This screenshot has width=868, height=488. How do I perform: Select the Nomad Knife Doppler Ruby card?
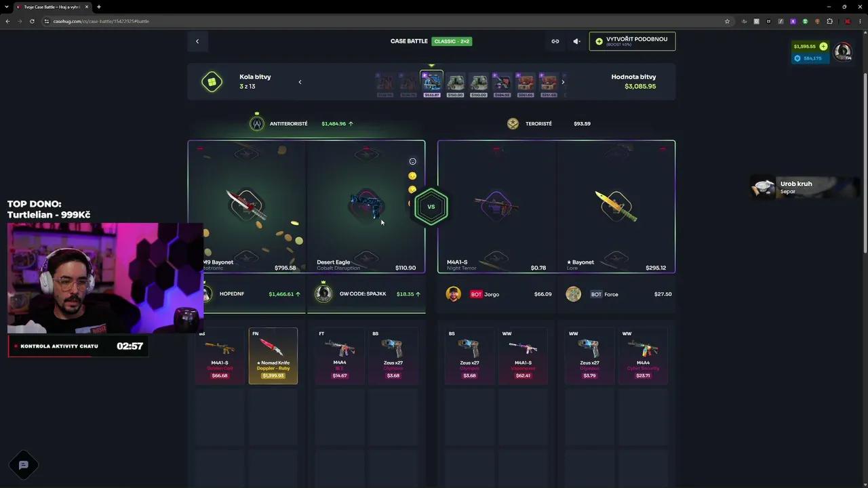click(273, 356)
